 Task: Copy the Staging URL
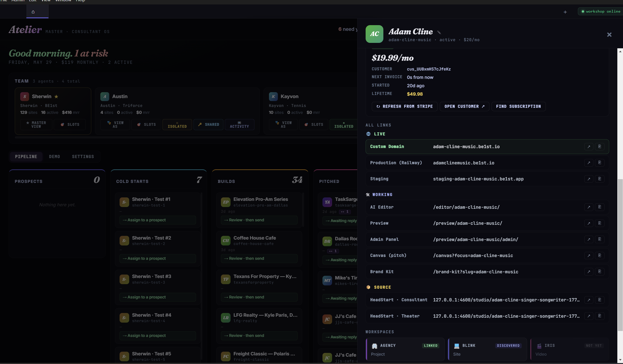coord(600,179)
